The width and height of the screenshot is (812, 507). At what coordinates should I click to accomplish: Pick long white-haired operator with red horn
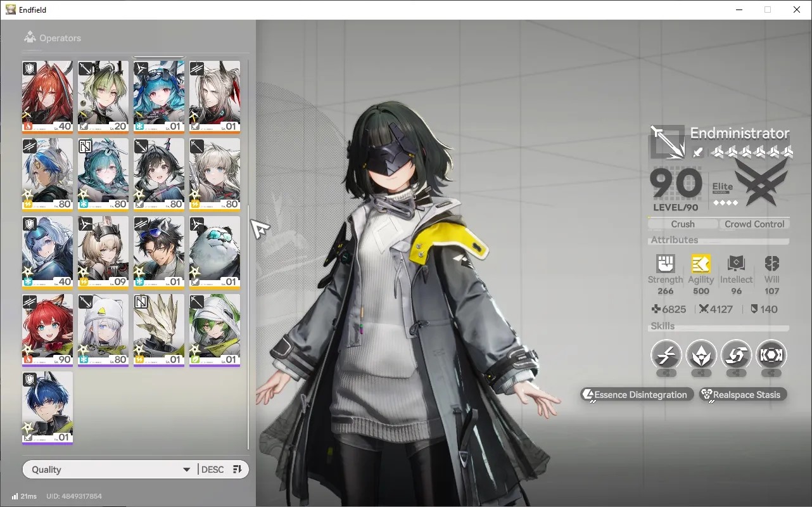pyautogui.click(x=215, y=97)
